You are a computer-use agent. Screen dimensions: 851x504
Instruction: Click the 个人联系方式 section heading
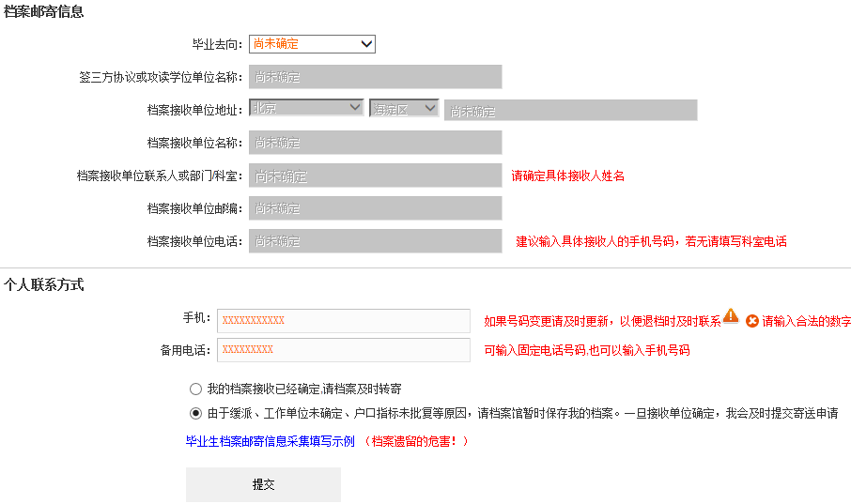(44, 284)
